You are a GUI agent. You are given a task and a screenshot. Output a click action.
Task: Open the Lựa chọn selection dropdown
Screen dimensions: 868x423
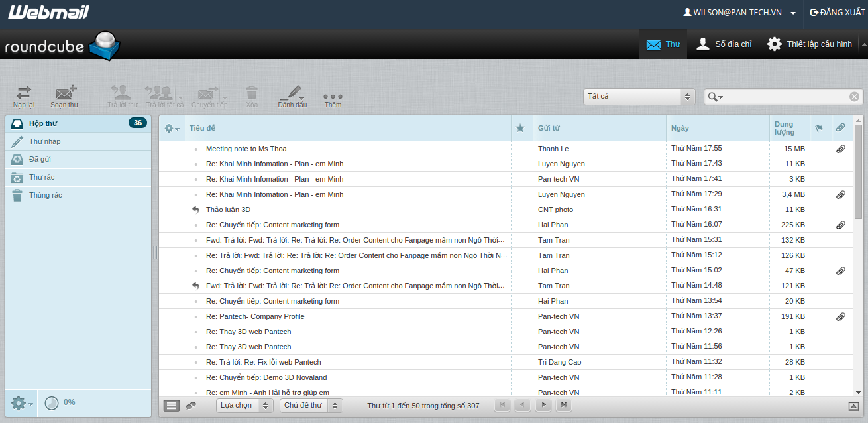(x=244, y=405)
